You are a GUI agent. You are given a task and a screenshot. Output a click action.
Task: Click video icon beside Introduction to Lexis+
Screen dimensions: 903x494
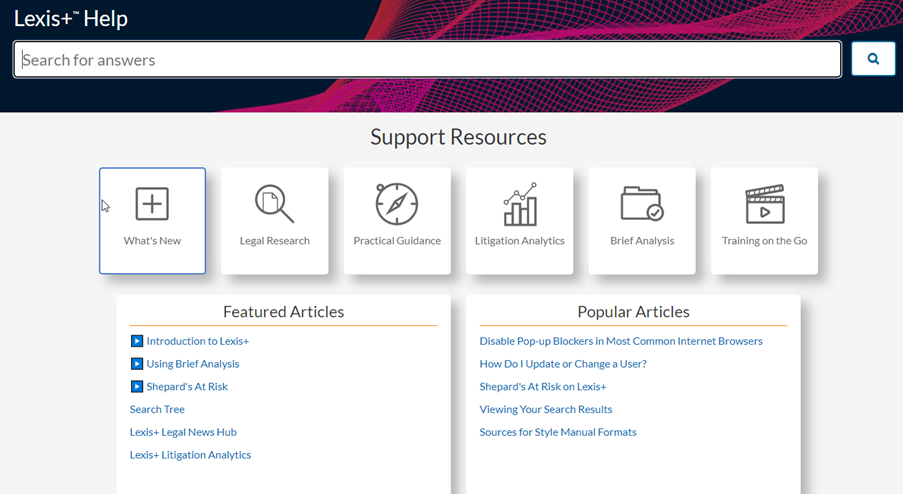click(136, 341)
